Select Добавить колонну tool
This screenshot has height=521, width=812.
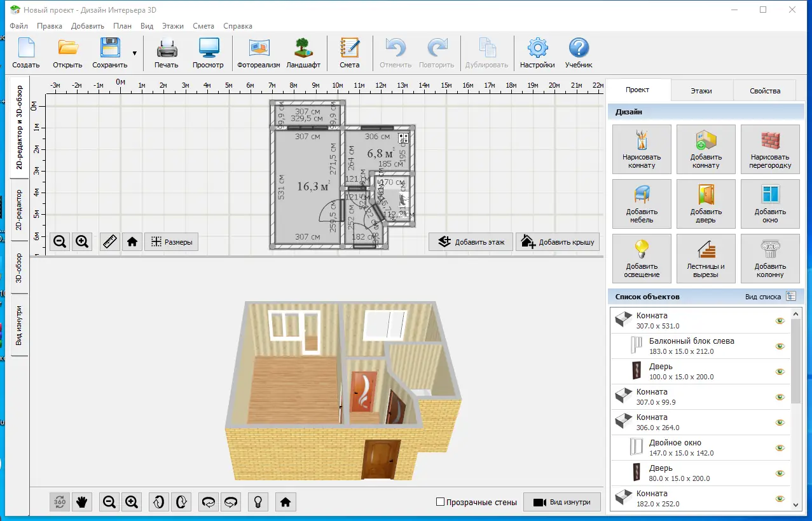pyautogui.click(x=770, y=259)
